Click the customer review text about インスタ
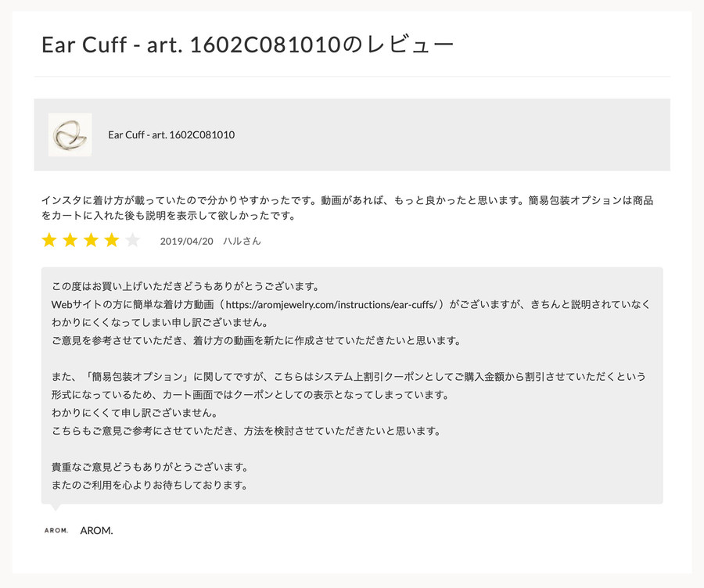Viewport: 704px width, 588px height. pyautogui.click(x=347, y=208)
